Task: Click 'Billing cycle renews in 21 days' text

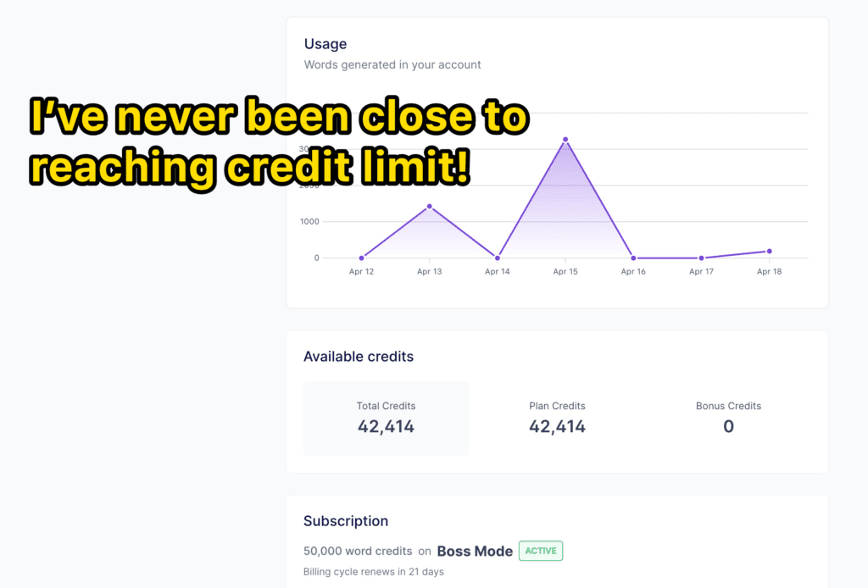Action: pos(374,572)
